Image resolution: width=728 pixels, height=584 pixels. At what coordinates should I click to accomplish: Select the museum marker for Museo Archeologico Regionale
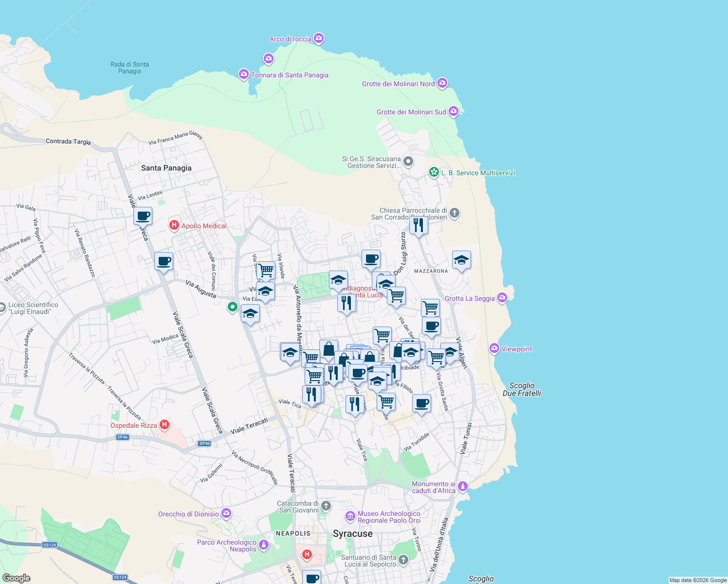(x=350, y=516)
